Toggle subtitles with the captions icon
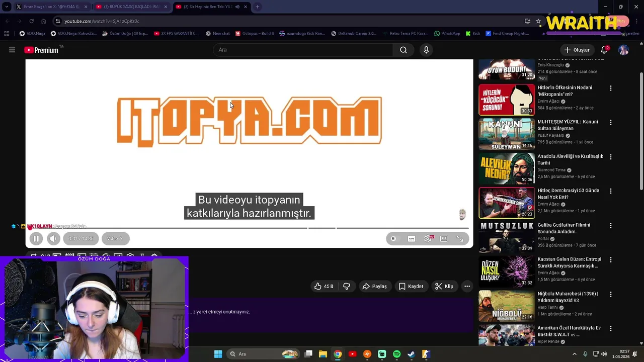Image resolution: width=644 pixels, height=362 pixels. [412, 239]
